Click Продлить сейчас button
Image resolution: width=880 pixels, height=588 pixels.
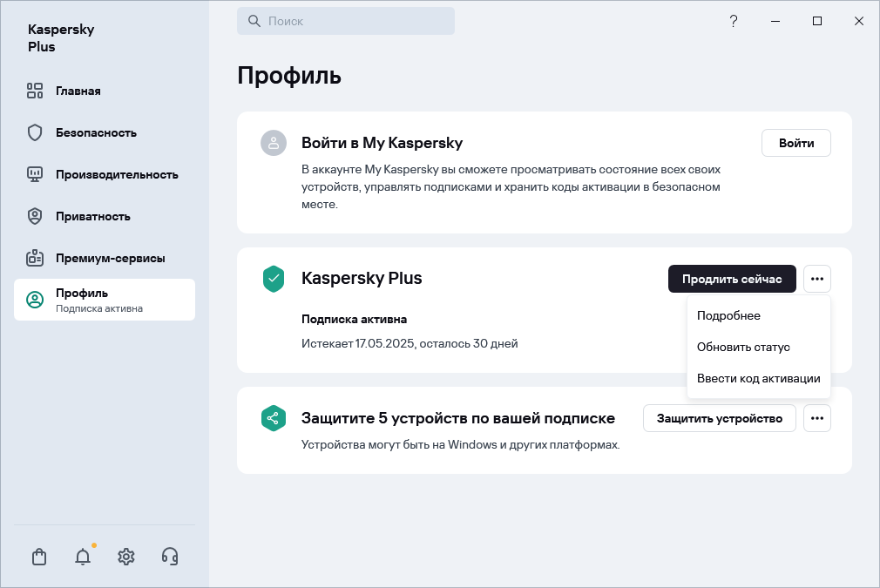732,279
